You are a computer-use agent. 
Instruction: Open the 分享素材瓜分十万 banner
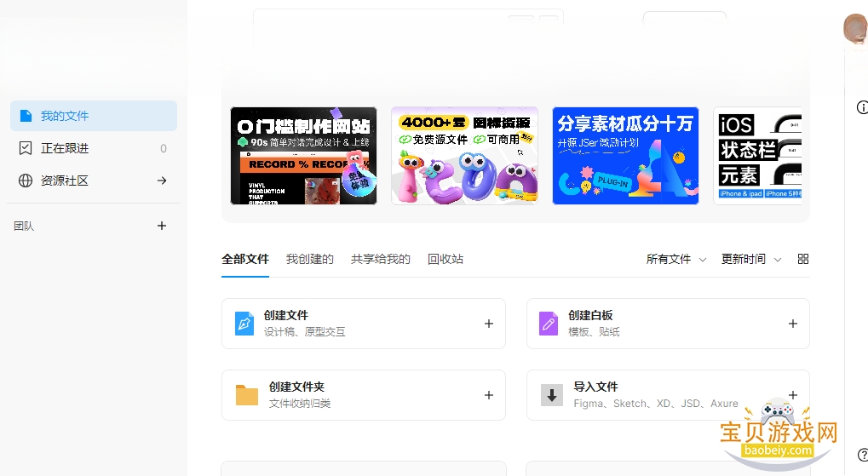625,156
